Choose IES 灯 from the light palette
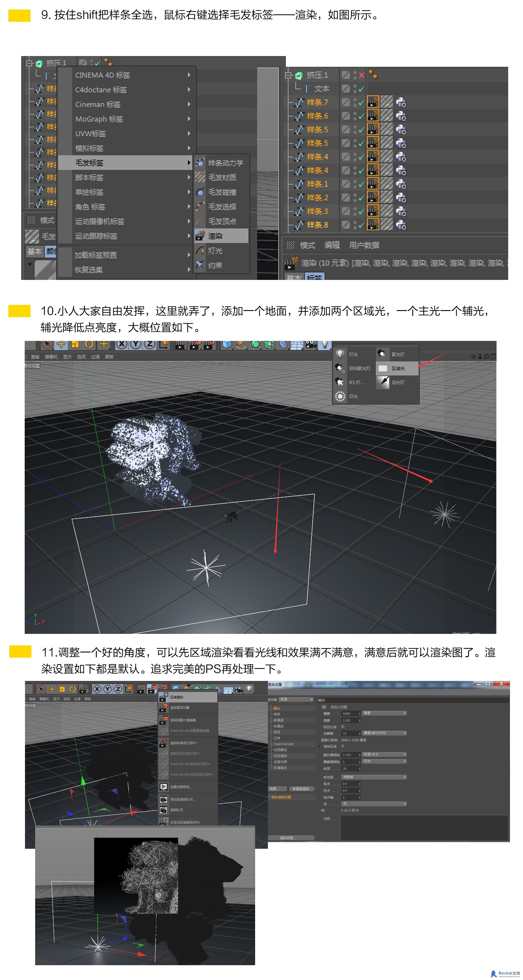 [354, 382]
